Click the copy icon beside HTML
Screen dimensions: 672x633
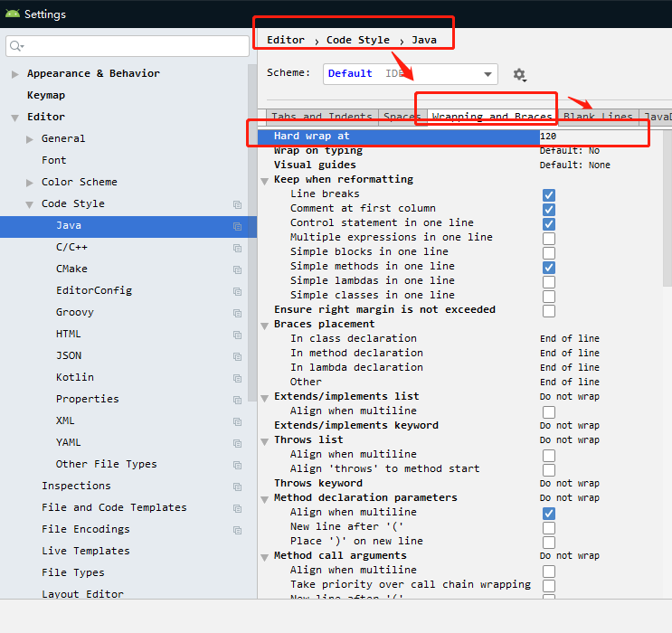click(237, 335)
